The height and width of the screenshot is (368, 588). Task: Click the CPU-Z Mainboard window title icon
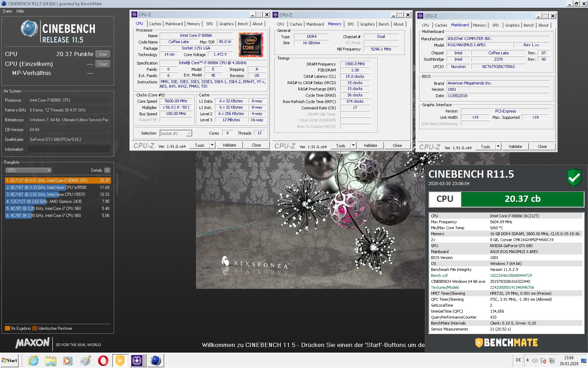420,16
